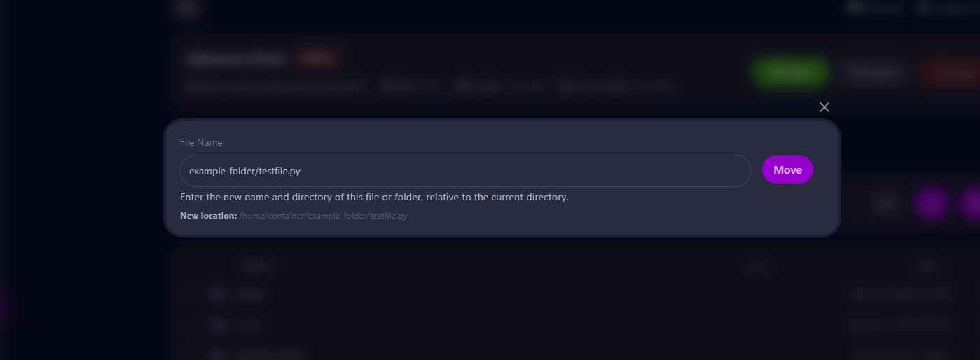Click the blurred green button in header
This screenshot has height=360, width=980.
point(790,72)
